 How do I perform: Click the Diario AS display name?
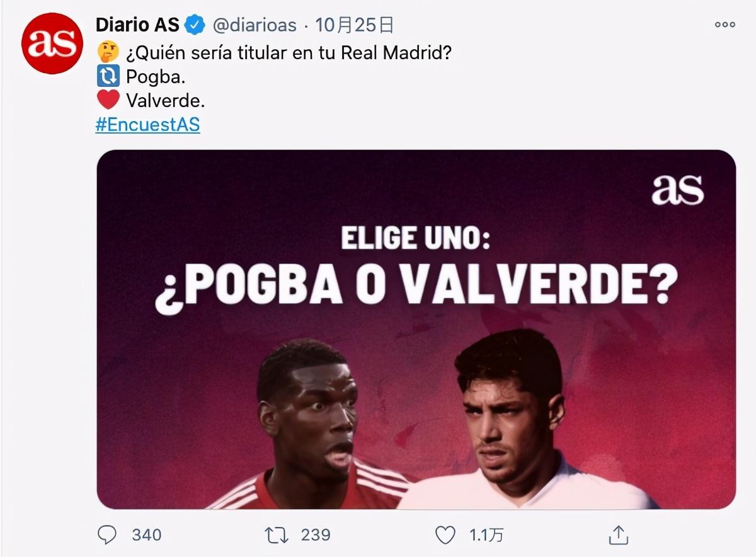pyautogui.click(x=137, y=25)
